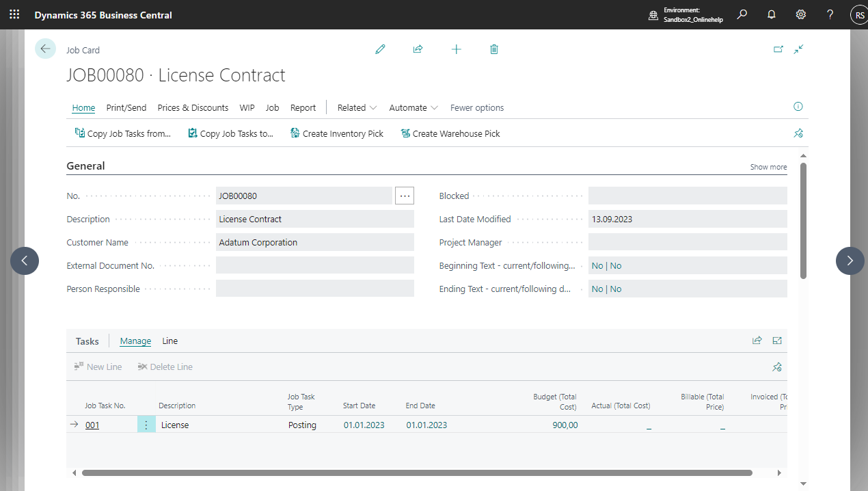This screenshot has height=491, width=868.
Task: Switch to the Line tab in Tasks
Action: pyautogui.click(x=169, y=341)
